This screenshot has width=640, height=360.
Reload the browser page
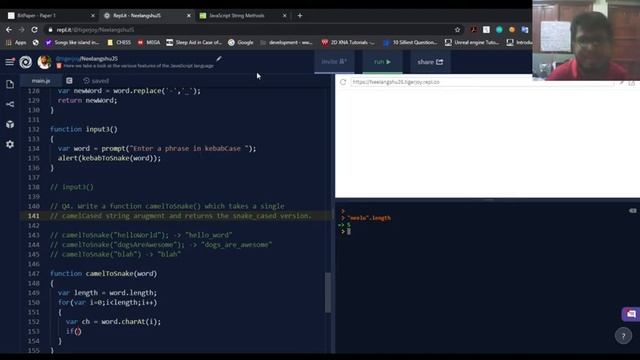35,30
